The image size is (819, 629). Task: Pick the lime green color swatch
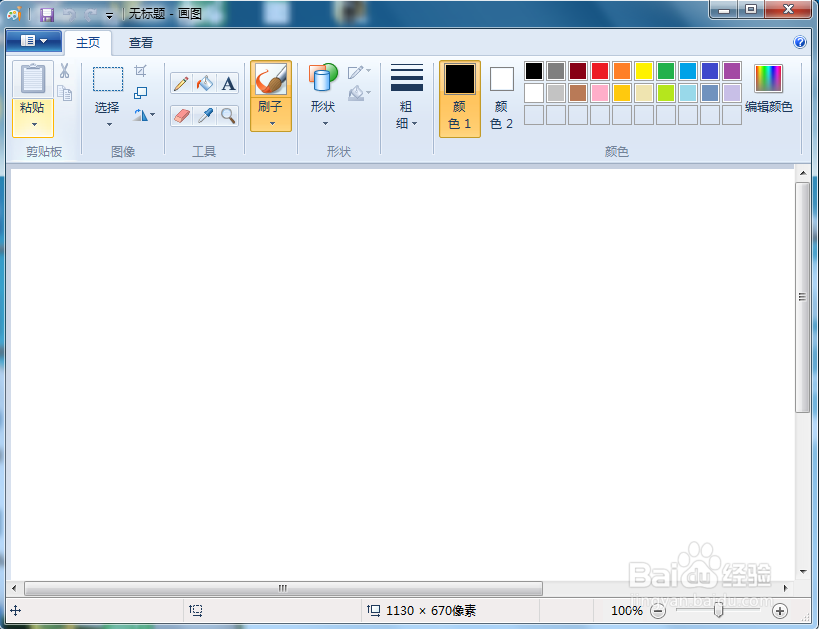(x=666, y=93)
